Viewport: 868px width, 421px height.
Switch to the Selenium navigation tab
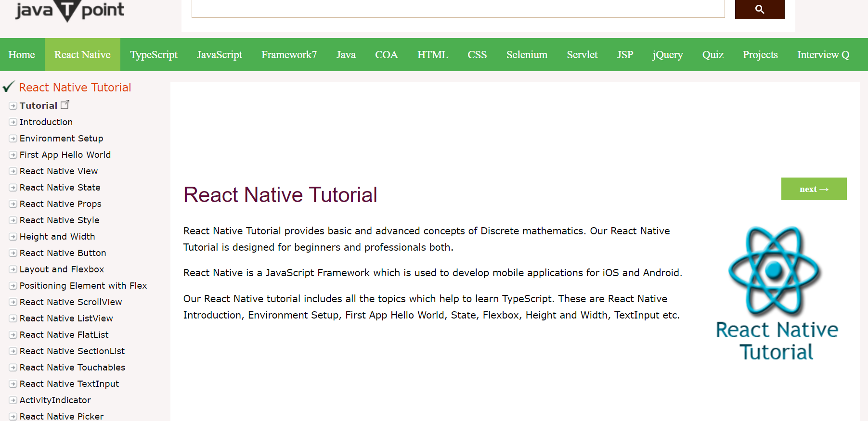(527, 55)
